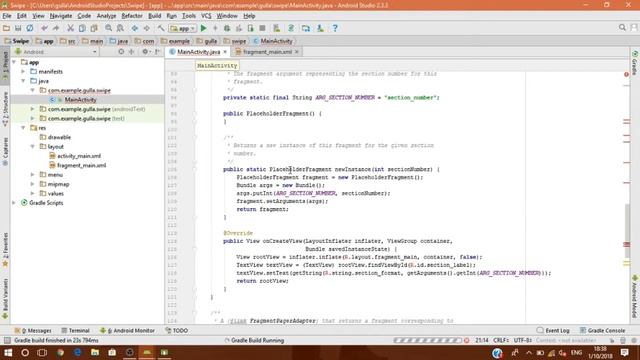Open the Event Log
Screen dimensions: 640x360
[x=553, y=330]
